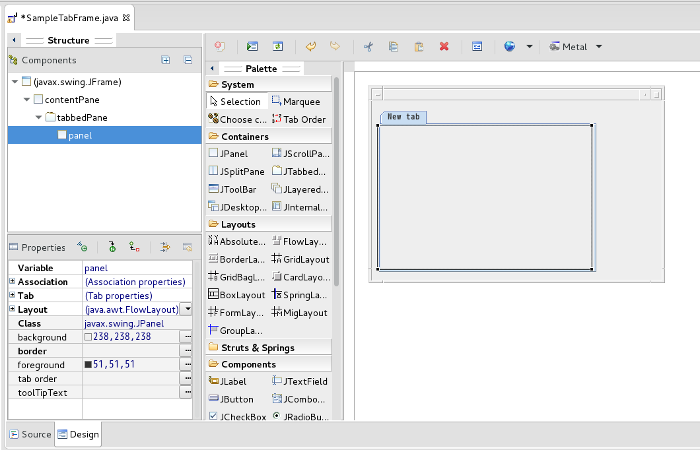700x450 pixels.
Task: Open tab order ellipsis button
Action: click(x=188, y=378)
